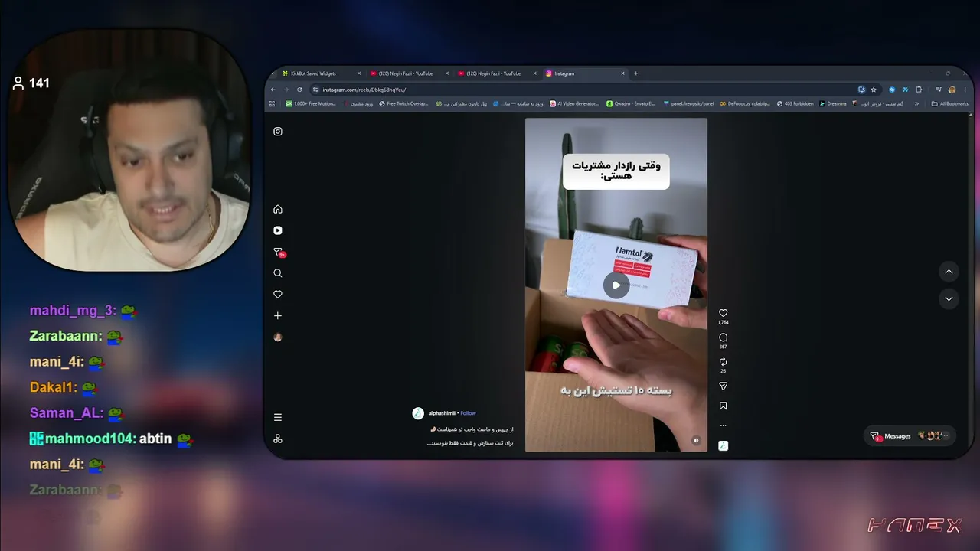Expand the Instagram More hamburger menu

click(278, 417)
